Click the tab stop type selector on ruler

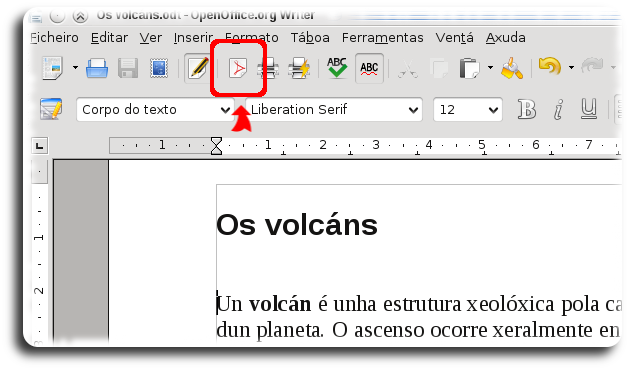[x=39, y=146]
